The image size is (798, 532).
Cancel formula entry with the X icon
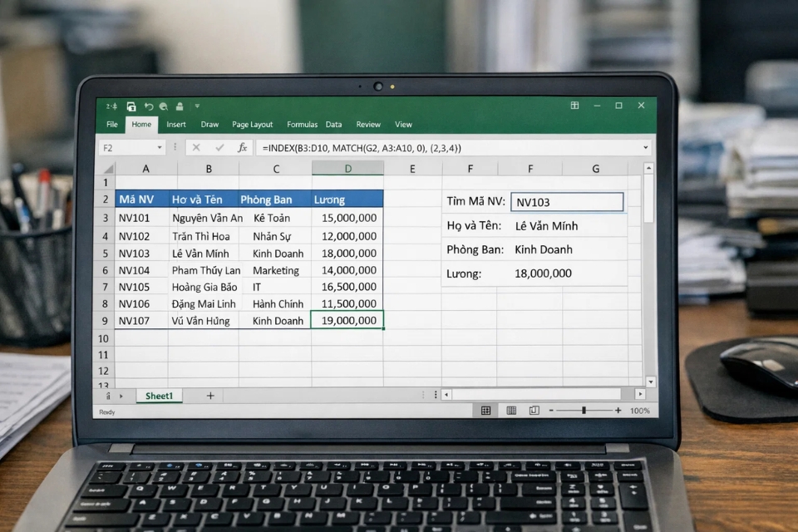[x=196, y=147]
